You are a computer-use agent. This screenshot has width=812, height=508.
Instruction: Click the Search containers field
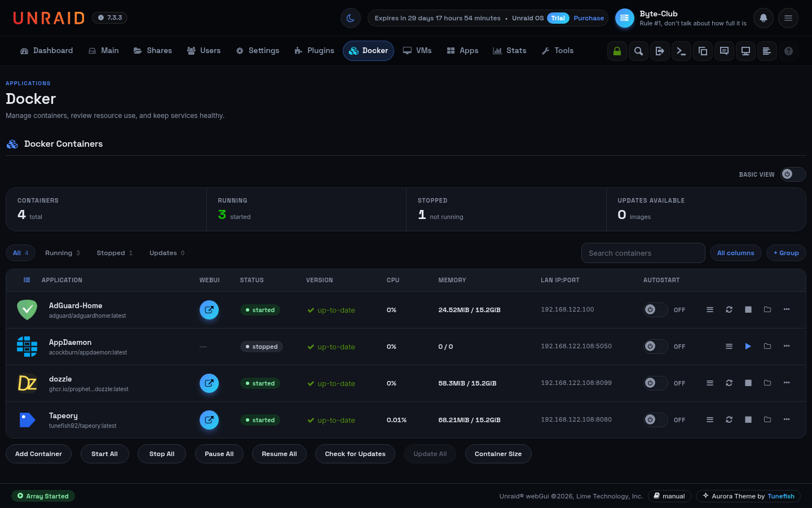click(643, 253)
